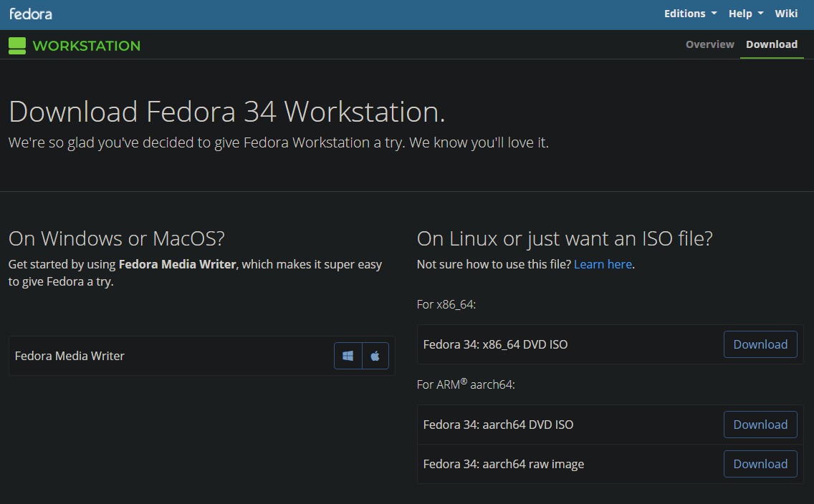This screenshot has width=814, height=504.
Task: Download the Fedora 34 aarch64 DVD ISO
Action: tap(760, 425)
